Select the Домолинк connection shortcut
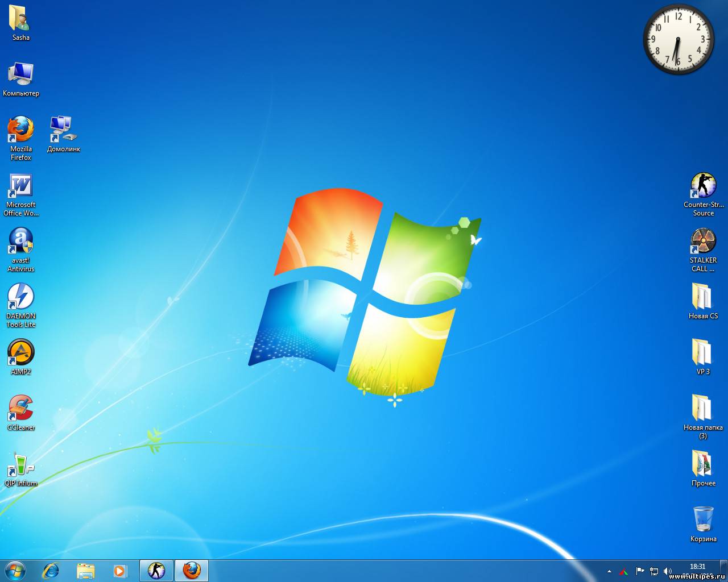The width and height of the screenshot is (728, 582). click(63, 130)
